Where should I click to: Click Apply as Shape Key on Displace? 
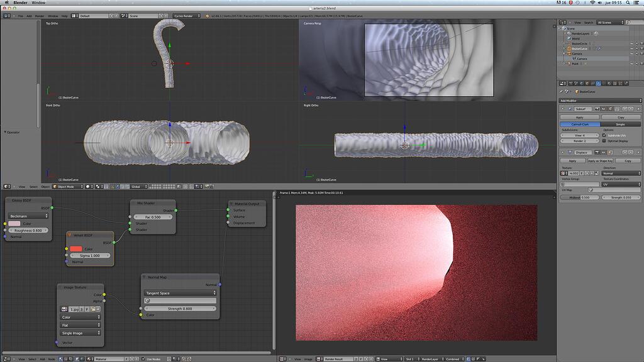[x=600, y=161]
